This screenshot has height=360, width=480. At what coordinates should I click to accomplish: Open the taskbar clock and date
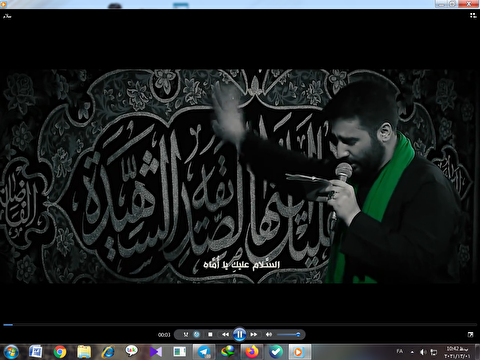(x=457, y=352)
